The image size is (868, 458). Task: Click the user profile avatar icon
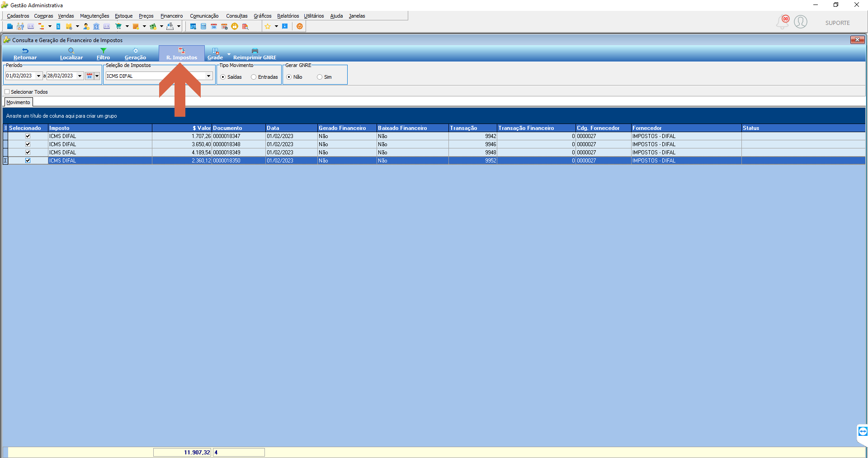(x=801, y=22)
